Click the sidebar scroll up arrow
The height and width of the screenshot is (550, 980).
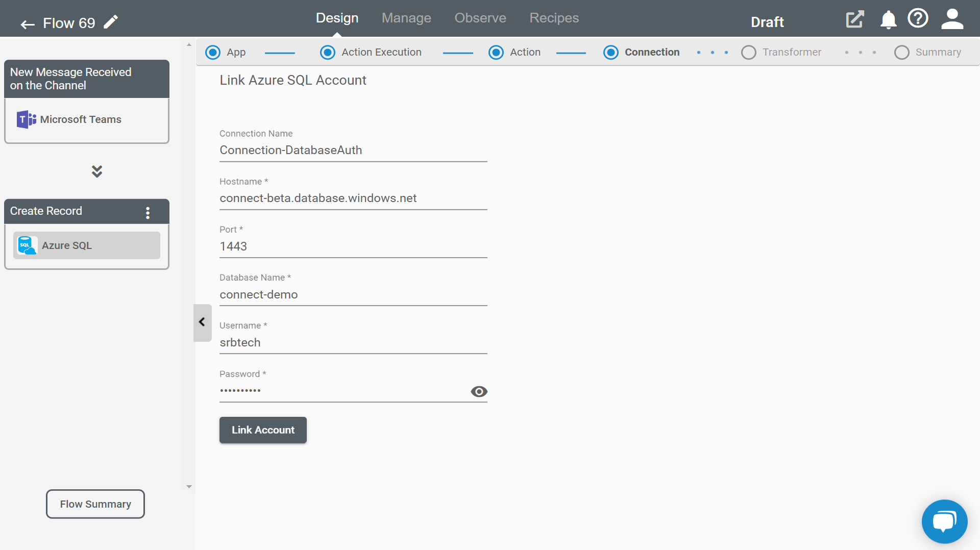pyautogui.click(x=189, y=45)
